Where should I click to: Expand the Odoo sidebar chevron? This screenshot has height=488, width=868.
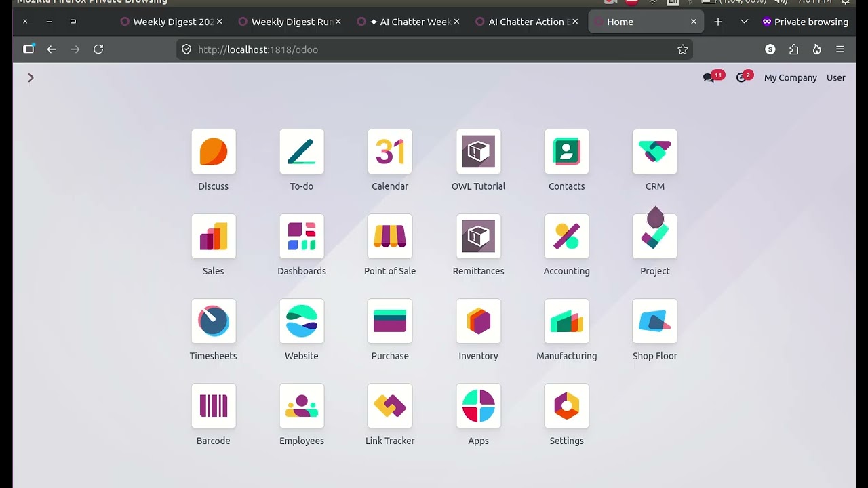click(x=31, y=78)
